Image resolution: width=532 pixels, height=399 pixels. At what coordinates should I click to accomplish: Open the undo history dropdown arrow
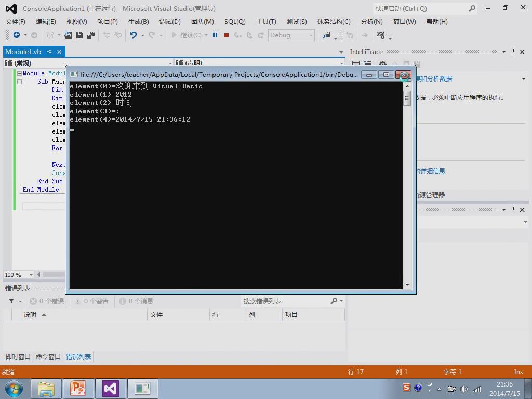tap(142, 35)
